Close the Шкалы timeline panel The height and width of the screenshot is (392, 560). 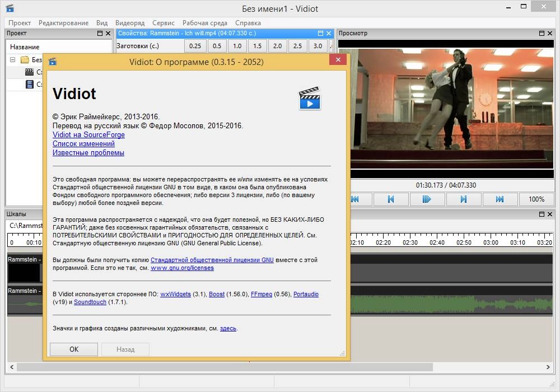tap(550, 214)
